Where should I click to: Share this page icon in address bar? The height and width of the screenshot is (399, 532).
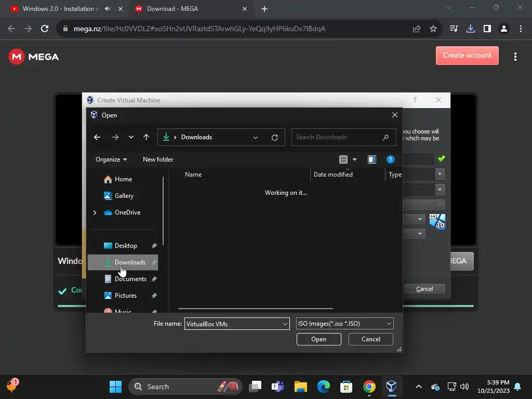coord(417,29)
